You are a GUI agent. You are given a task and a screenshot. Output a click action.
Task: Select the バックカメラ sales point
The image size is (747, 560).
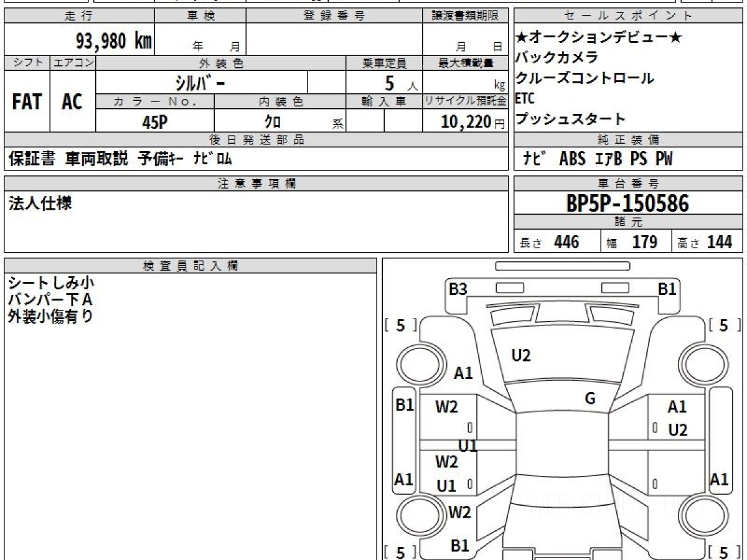pos(557,57)
